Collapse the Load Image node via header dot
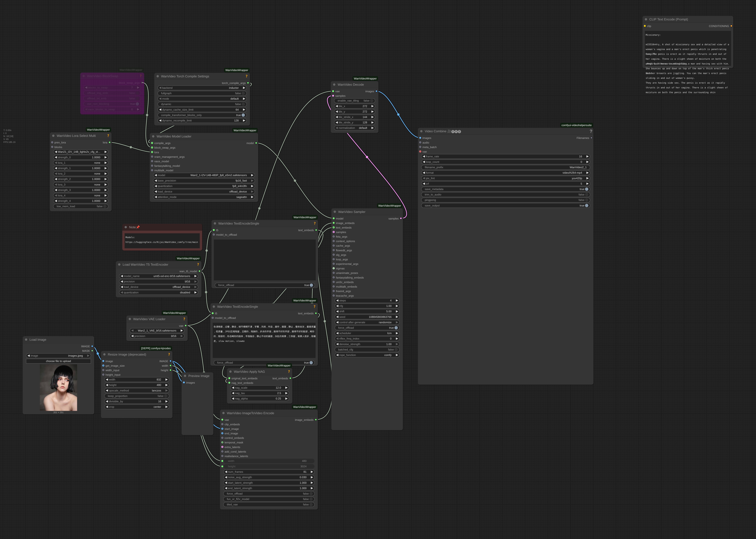This screenshot has width=756, height=539. tap(26, 340)
